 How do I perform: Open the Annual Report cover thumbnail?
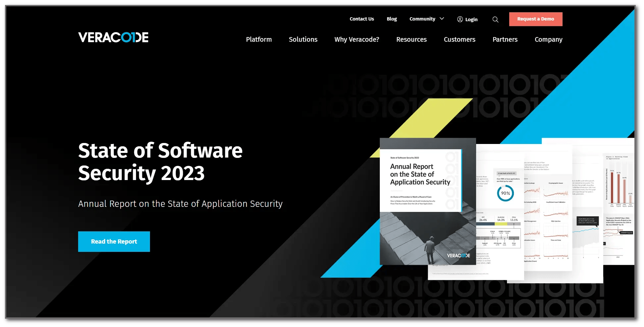coord(428,201)
